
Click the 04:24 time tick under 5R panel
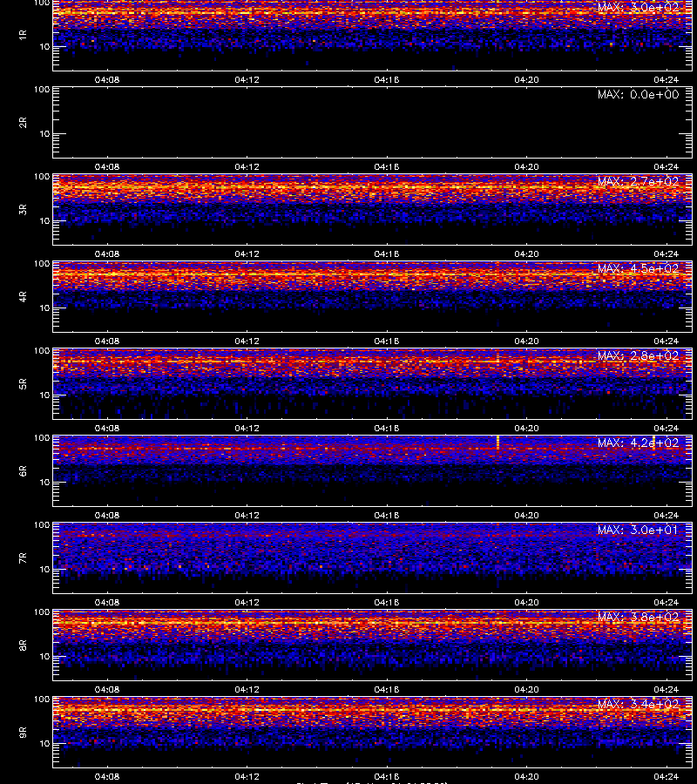point(666,429)
